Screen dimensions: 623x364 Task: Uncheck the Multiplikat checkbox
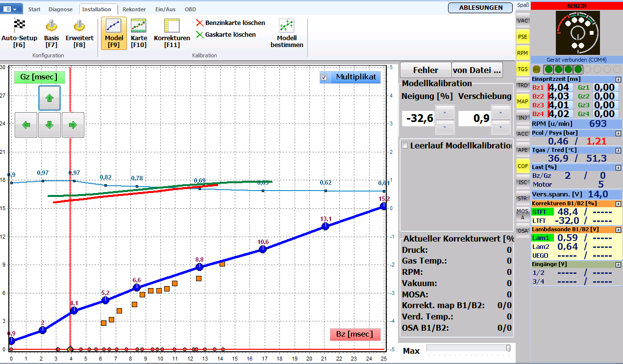coord(324,77)
